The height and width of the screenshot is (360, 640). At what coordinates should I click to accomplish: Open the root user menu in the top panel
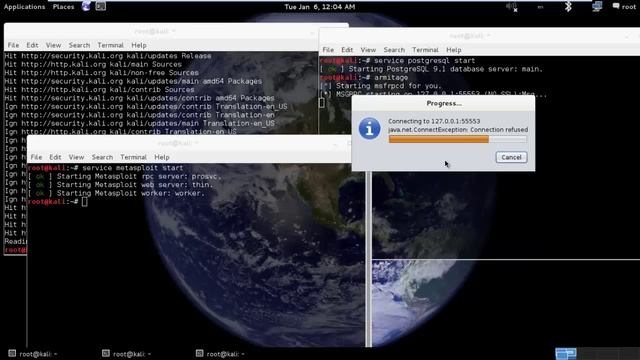pos(629,7)
